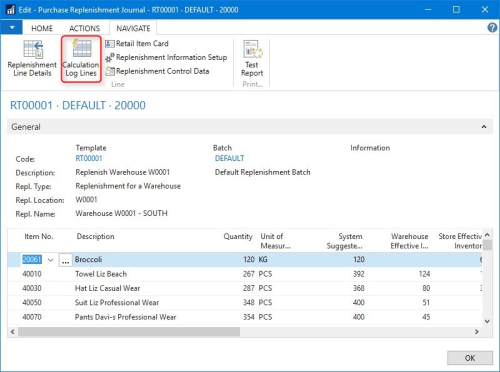Click Warehouse Effective Inventory column header
This screenshot has height=372, width=500.
pyautogui.click(x=409, y=241)
